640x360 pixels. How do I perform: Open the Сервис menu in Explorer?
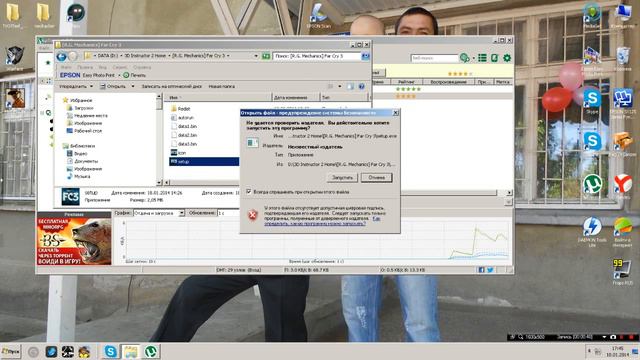[120, 67]
